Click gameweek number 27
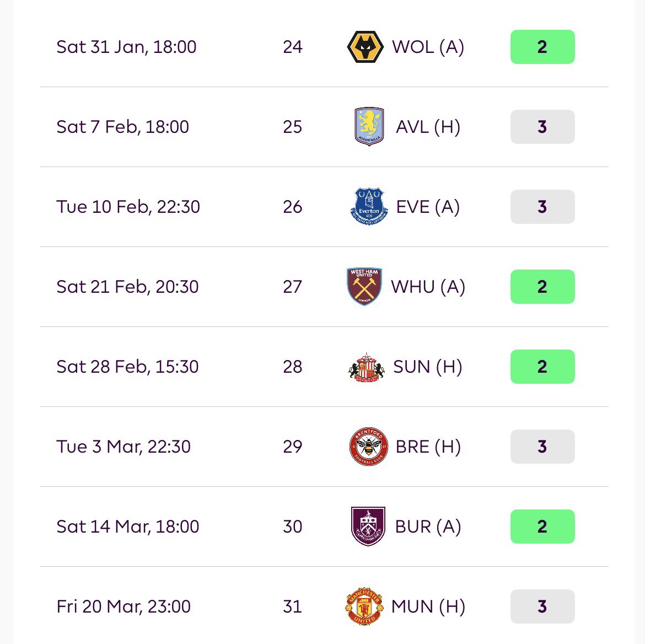645x644 pixels. point(293,286)
